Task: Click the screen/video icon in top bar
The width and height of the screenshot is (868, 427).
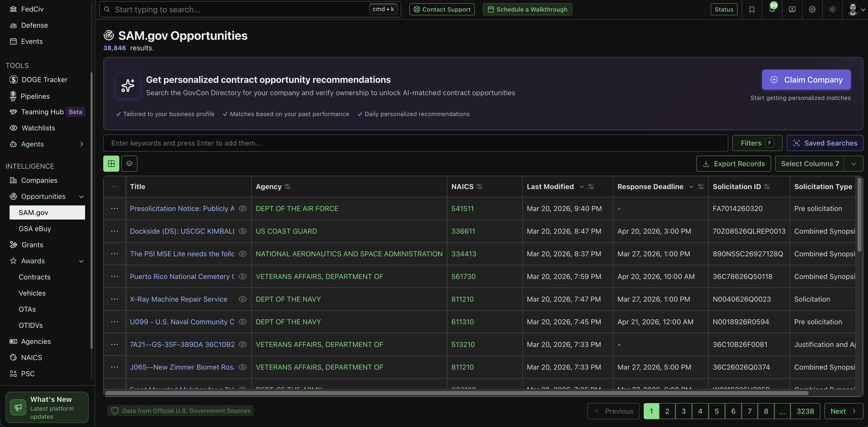Action: pyautogui.click(x=792, y=9)
